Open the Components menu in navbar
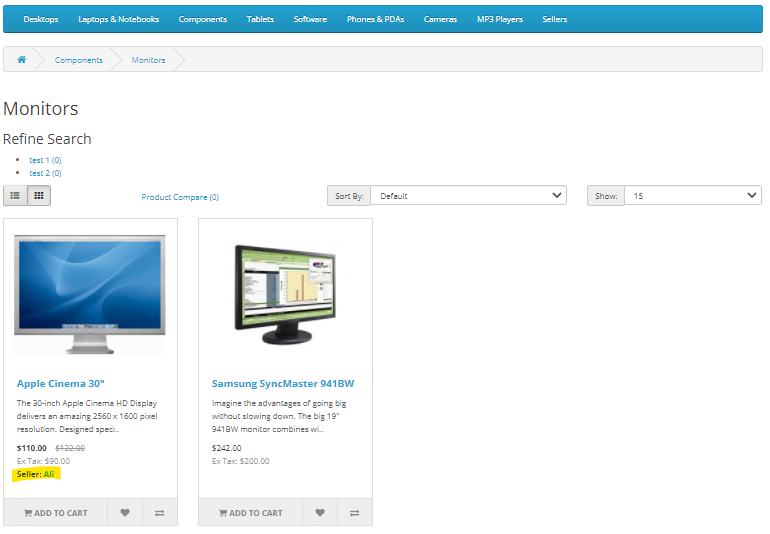Image resolution: width=770 pixels, height=534 pixels. [x=203, y=19]
